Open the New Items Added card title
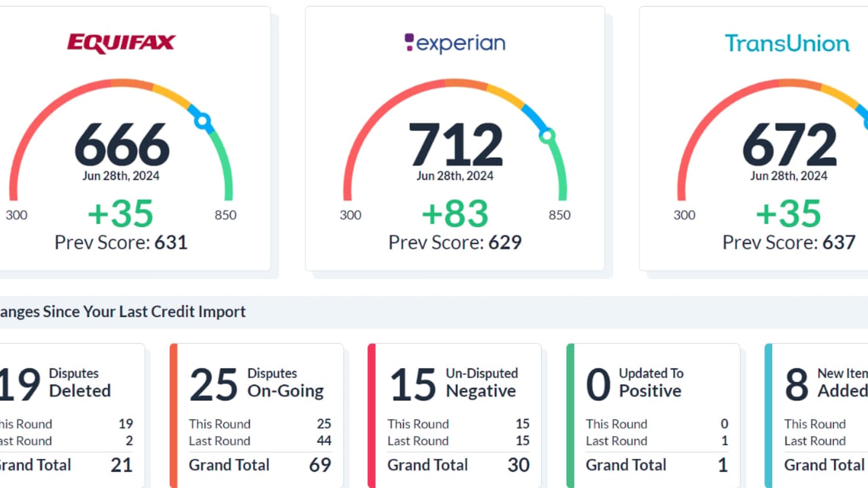 coord(843,383)
